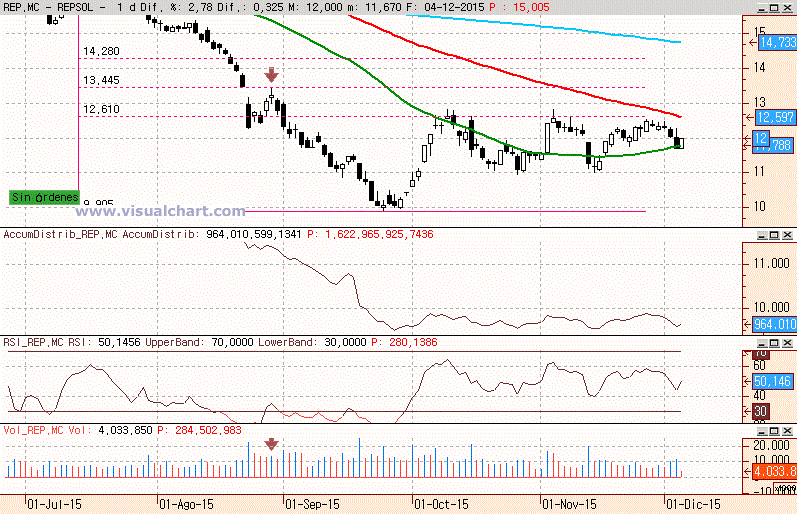Click the 01-Dic-15 date on time axis
Screen dimensions: 797x514
coord(693,504)
